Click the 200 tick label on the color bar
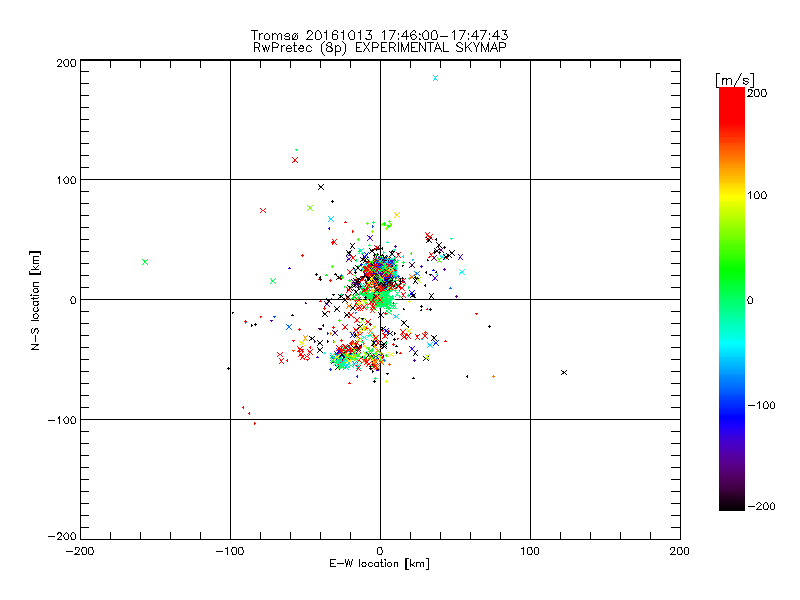This screenshot has height=600, width=800. point(756,92)
